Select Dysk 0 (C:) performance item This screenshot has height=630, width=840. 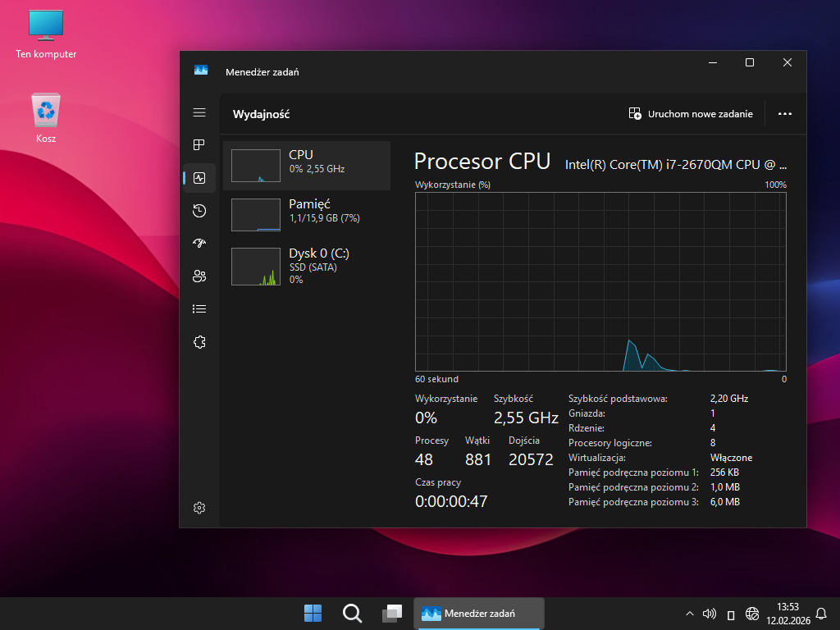point(307,266)
